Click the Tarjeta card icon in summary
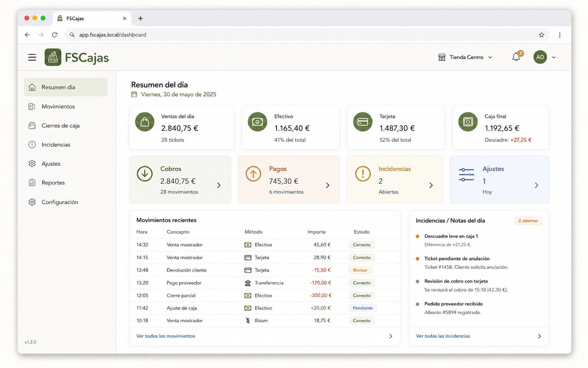 [x=363, y=122]
